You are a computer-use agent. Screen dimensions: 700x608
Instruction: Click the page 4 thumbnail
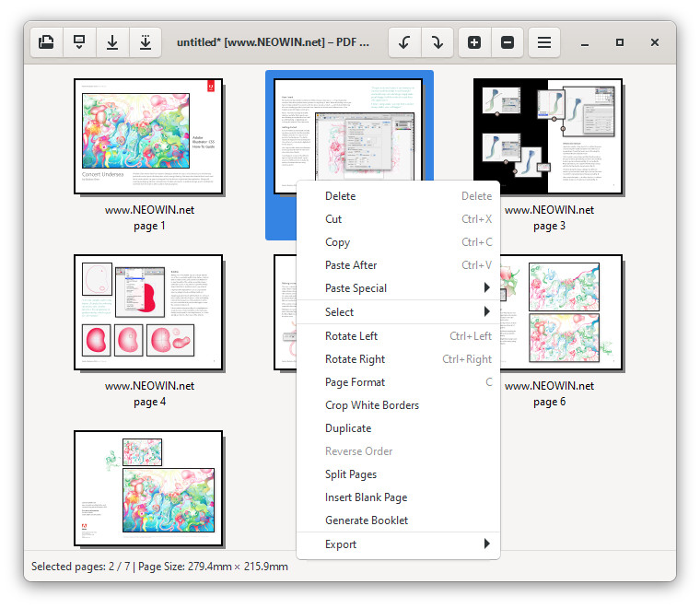coord(148,312)
